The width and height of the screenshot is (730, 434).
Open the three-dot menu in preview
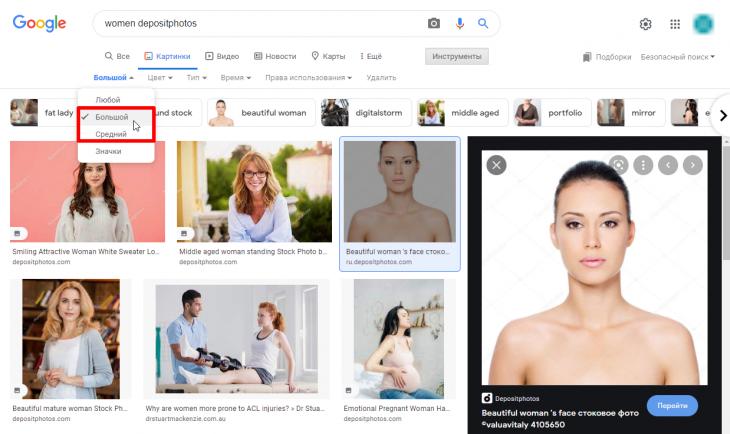(x=643, y=165)
